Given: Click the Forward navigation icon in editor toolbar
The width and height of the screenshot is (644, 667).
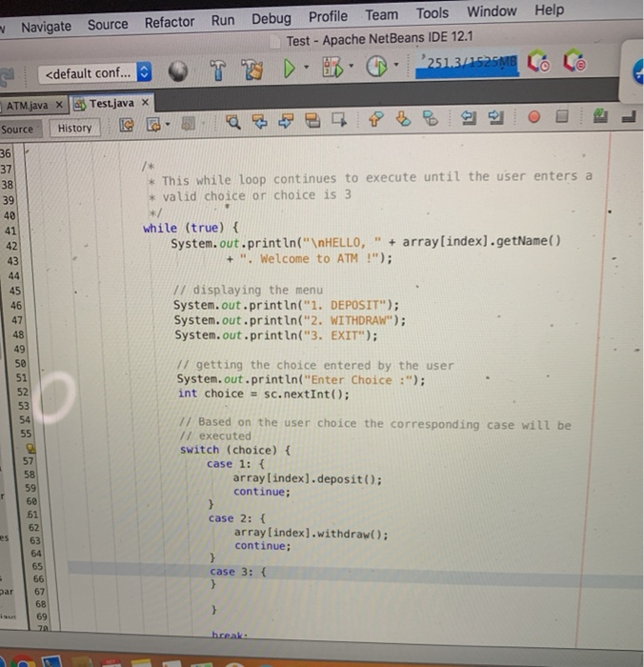Looking at the screenshot, I should click(x=188, y=124).
